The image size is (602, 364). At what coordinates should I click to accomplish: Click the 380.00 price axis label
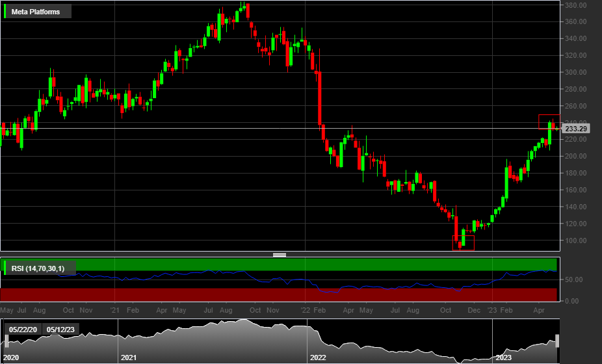pyautogui.click(x=575, y=5)
